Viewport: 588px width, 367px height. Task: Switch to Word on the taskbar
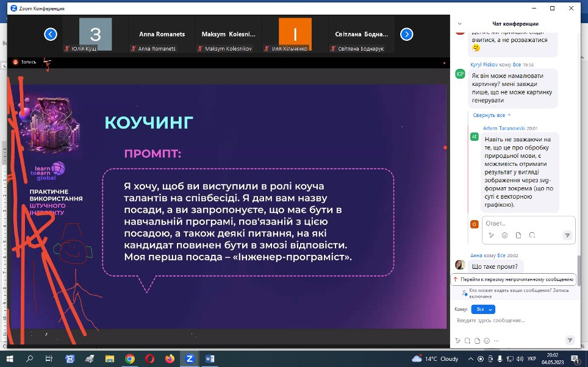(210, 358)
